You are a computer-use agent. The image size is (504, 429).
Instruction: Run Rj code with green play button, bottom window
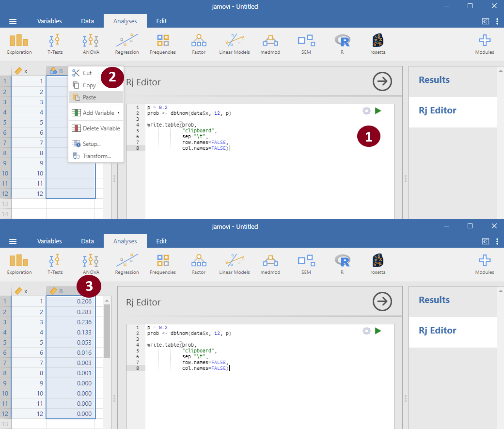(378, 331)
